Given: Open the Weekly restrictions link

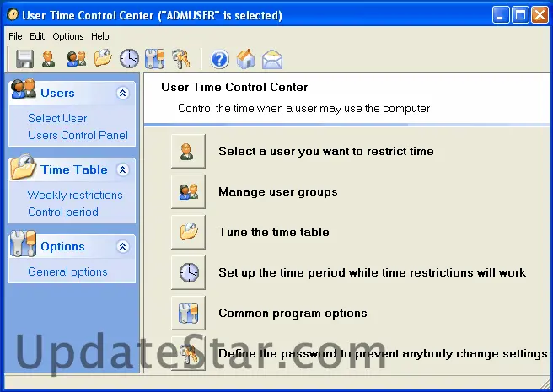Looking at the screenshot, I should click(75, 195).
